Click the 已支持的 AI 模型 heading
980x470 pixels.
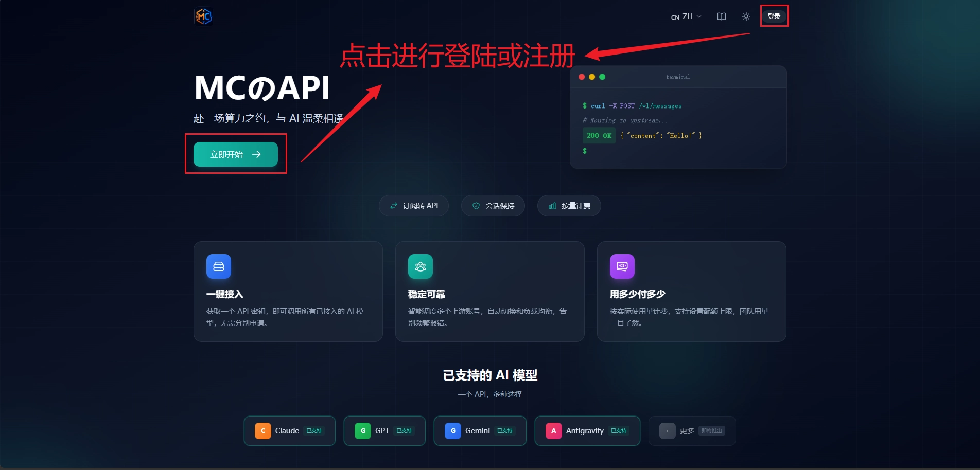click(x=490, y=375)
